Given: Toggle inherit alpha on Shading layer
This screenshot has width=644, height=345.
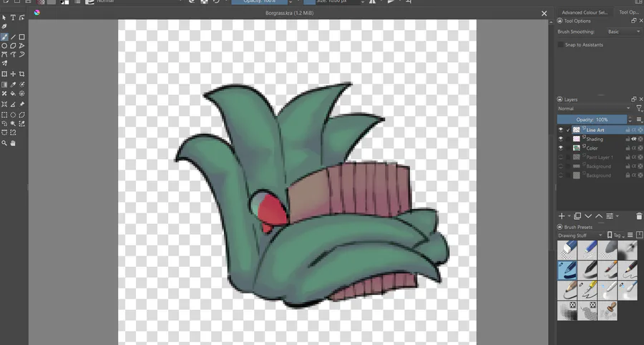Looking at the screenshot, I should pos(634,139).
